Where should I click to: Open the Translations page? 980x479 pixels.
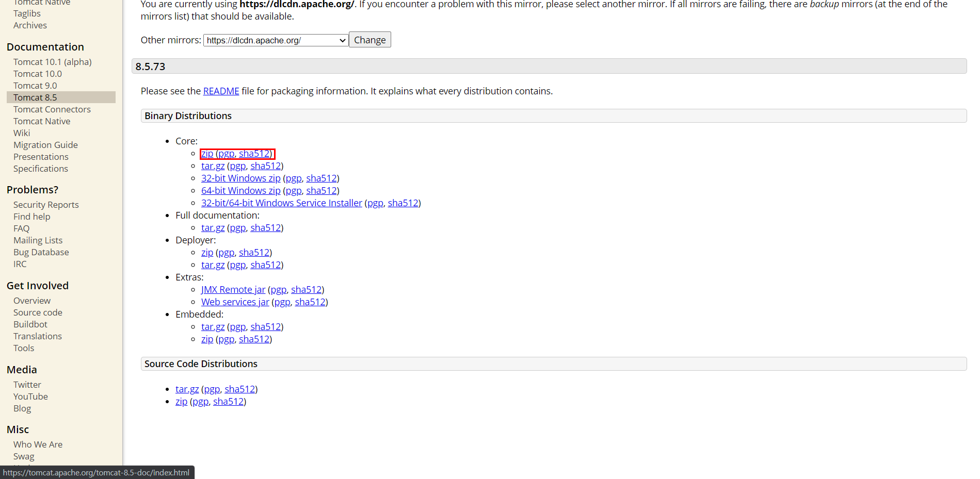click(x=38, y=336)
